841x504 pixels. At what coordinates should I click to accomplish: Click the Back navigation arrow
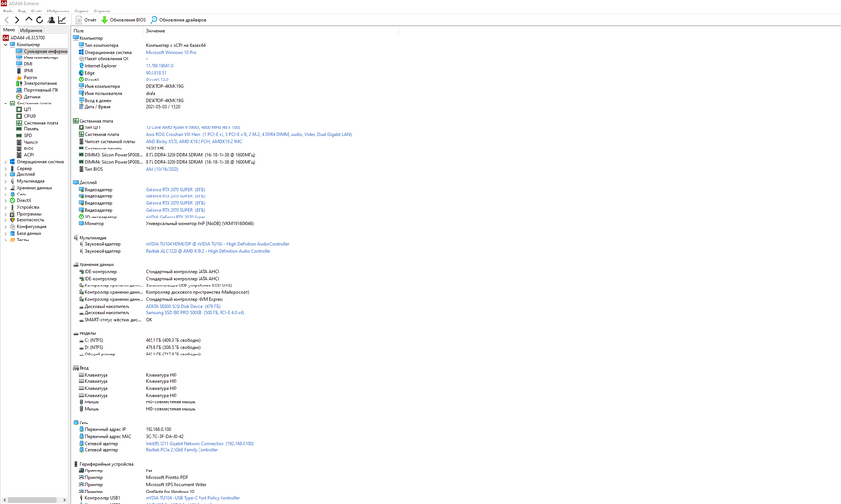(7, 20)
